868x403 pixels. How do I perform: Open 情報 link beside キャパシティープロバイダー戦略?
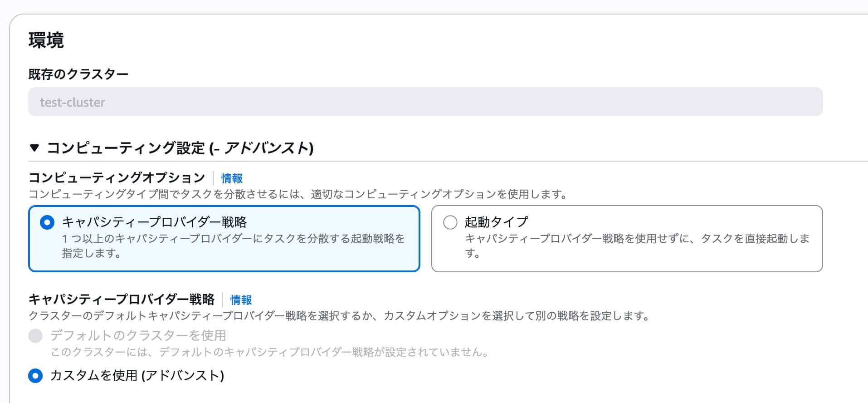[x=241, y=300]
